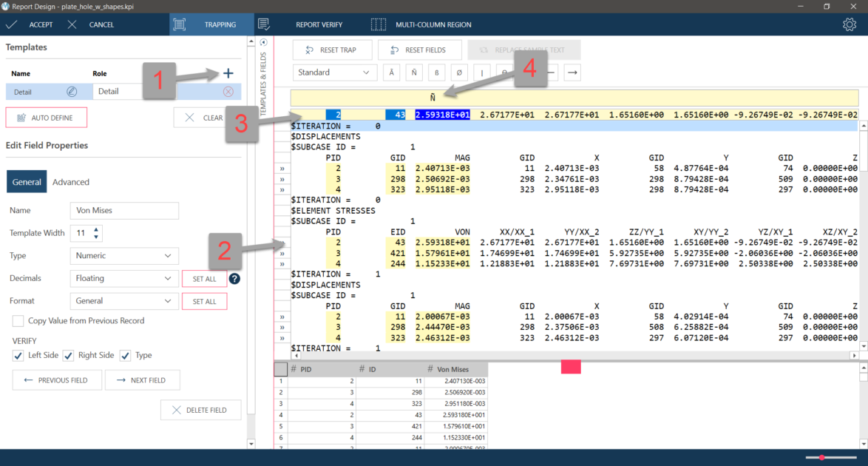The height and width of the screenshot is (466, 868).
Task: Click the Ø non-blank trap character button
Action: point(459,72)
